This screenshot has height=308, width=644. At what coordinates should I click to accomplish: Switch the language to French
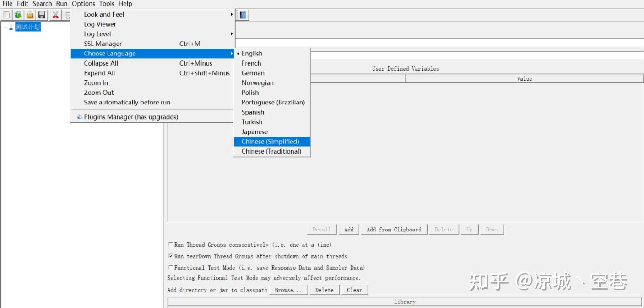point(272,63)
